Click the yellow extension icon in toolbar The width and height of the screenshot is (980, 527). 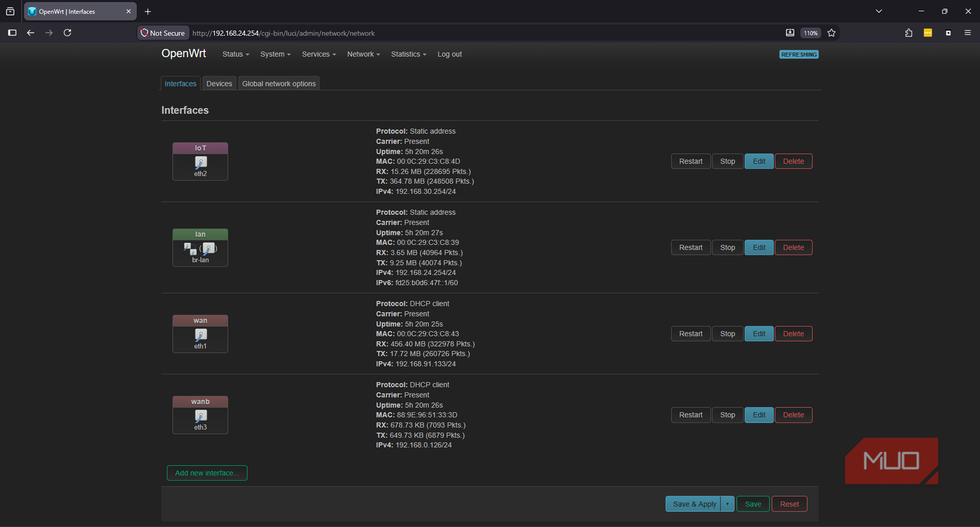pyautogui.click(x=928, y=33)
